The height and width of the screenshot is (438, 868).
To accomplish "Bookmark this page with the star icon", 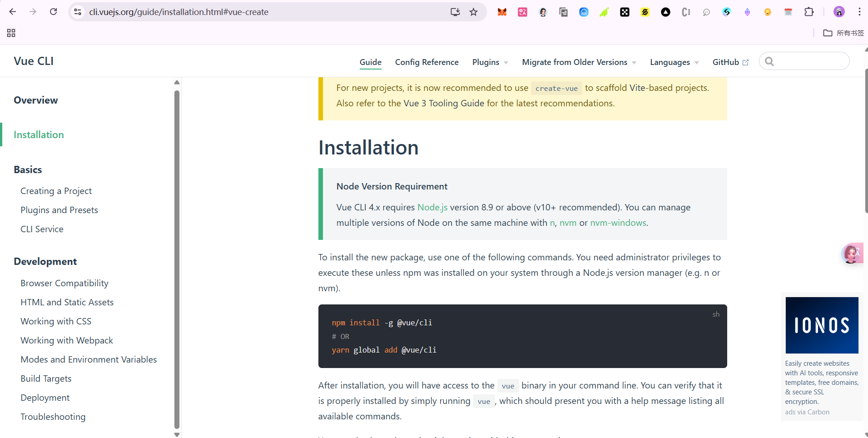I will pos(473,12).
